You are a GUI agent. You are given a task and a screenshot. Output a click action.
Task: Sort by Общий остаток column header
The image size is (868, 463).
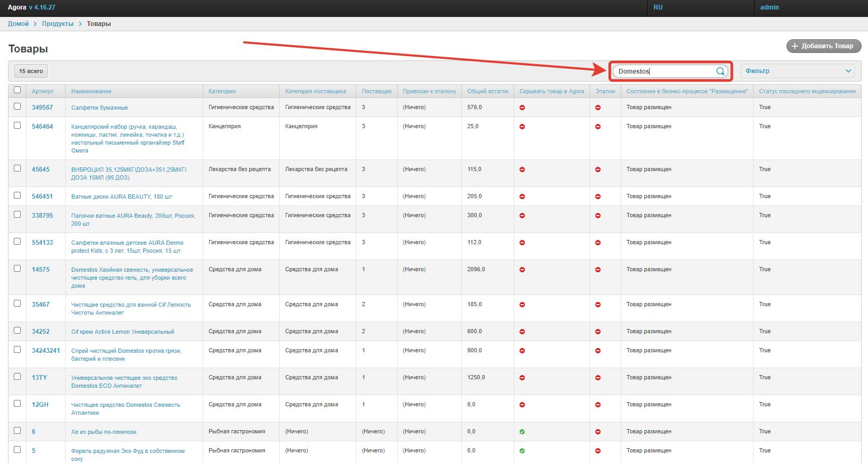(x=487, y=91)
